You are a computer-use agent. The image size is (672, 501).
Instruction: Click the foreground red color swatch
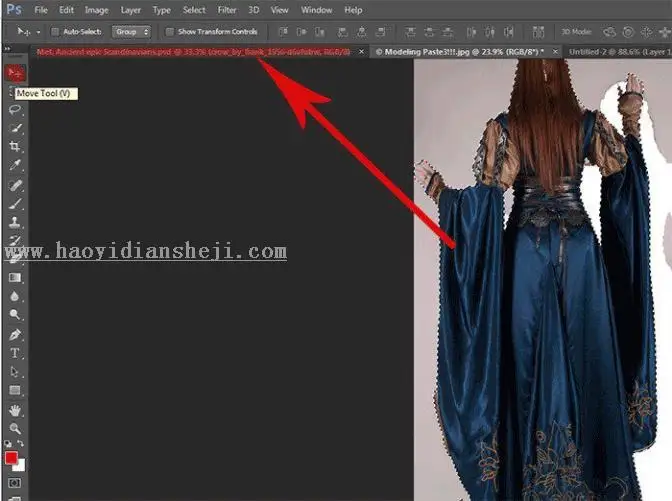(x=11, y=458)
